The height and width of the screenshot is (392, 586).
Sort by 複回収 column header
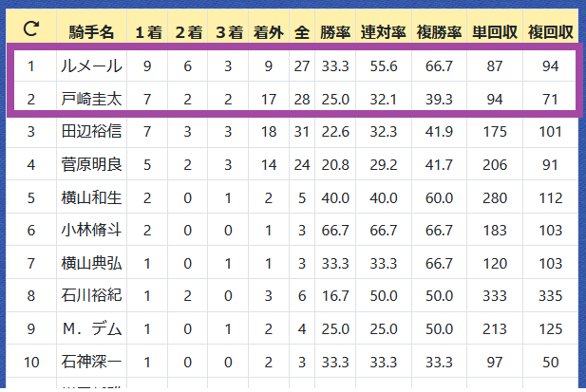(550, 32)
